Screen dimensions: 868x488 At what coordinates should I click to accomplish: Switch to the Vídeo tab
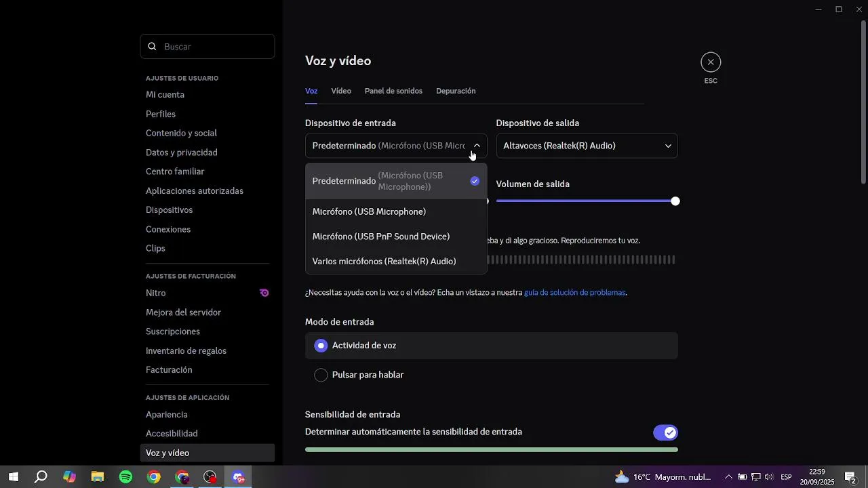341,91
